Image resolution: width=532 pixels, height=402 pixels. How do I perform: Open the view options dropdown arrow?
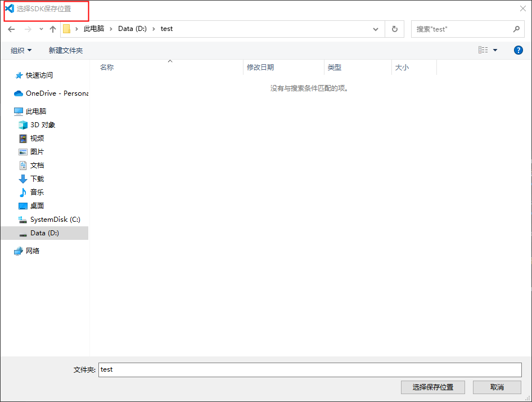pos(495,51)
